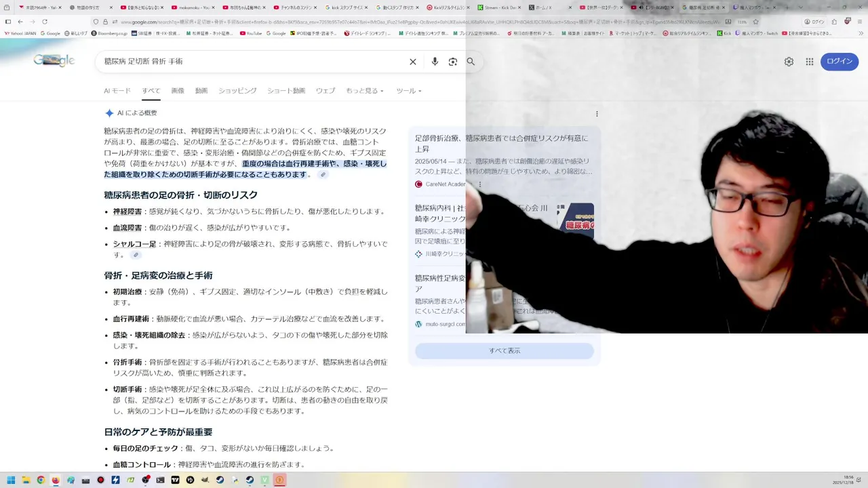Click the TradingView taskbar icon
This screenshot has height=488, width=868.
(175, 480)
